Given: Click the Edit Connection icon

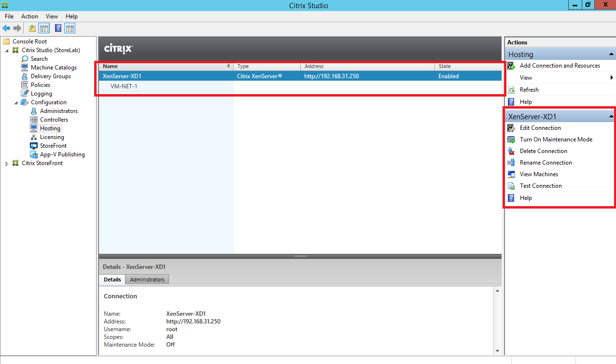Looking at the screenshot, I should coord(511,128).
